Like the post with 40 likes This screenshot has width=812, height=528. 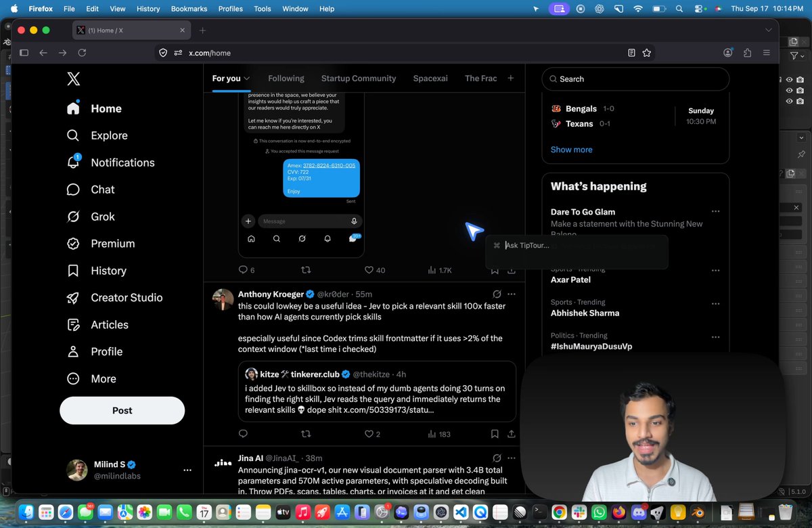point(375,270)
